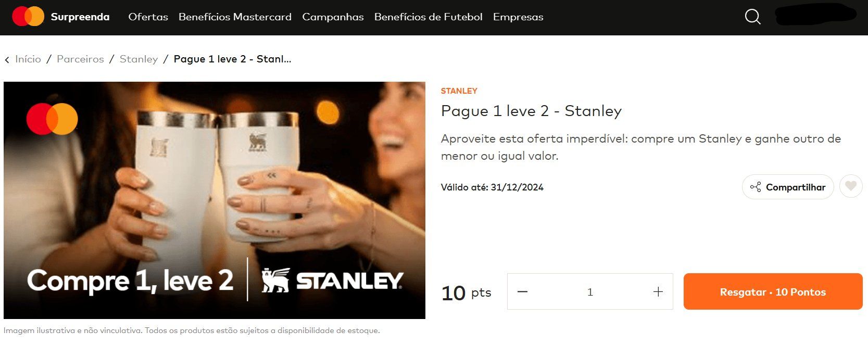Click the Compartilhar button
868x344 pixels.
pos(788,187)
